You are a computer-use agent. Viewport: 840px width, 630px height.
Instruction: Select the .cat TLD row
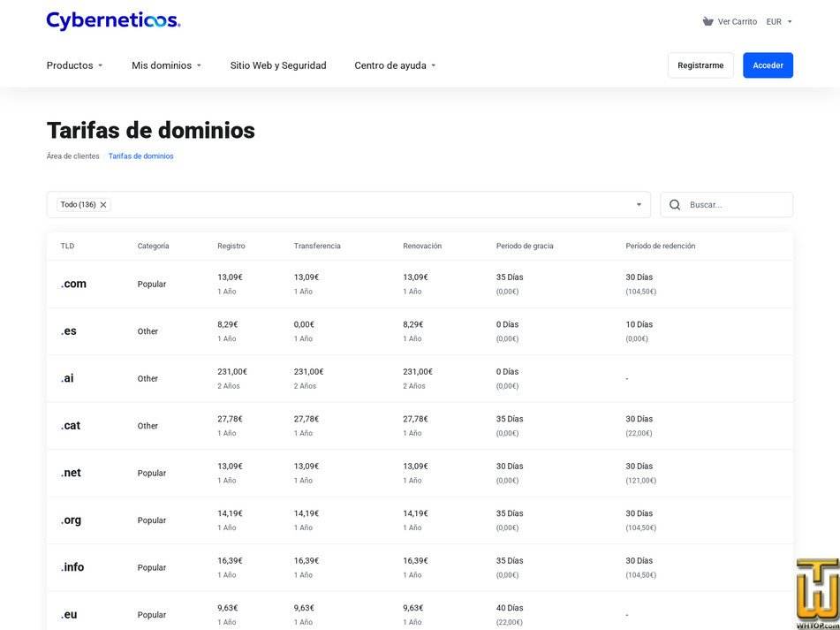pos(420,425)
